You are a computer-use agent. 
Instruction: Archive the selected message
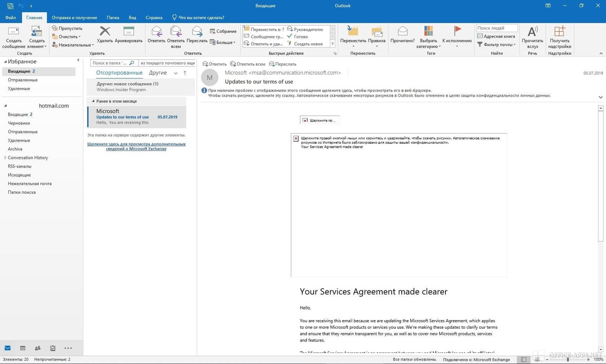click(128, 35)
